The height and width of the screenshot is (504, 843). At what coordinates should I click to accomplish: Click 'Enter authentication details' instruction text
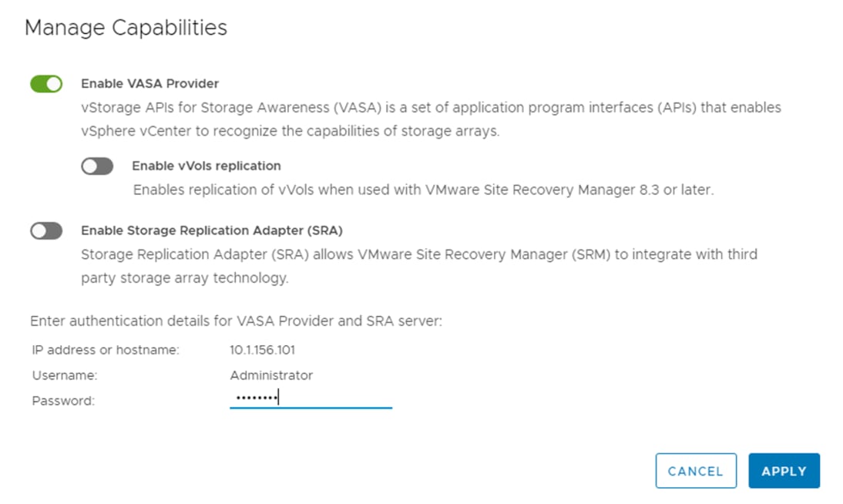tap(236, 321)
